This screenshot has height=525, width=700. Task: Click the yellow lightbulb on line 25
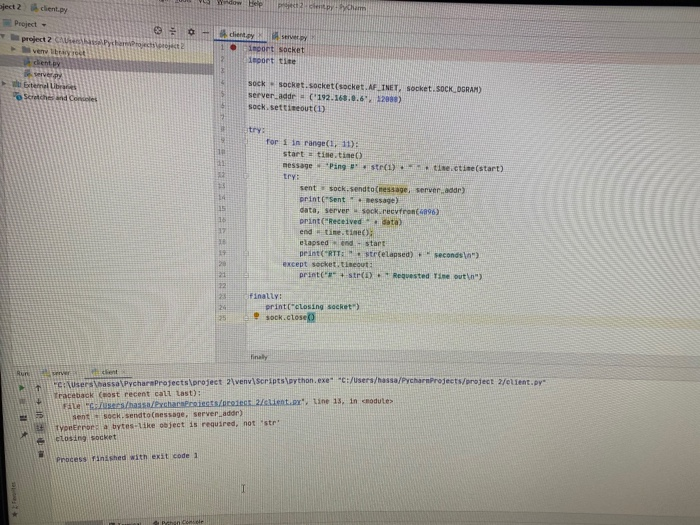tap(256, 316)
